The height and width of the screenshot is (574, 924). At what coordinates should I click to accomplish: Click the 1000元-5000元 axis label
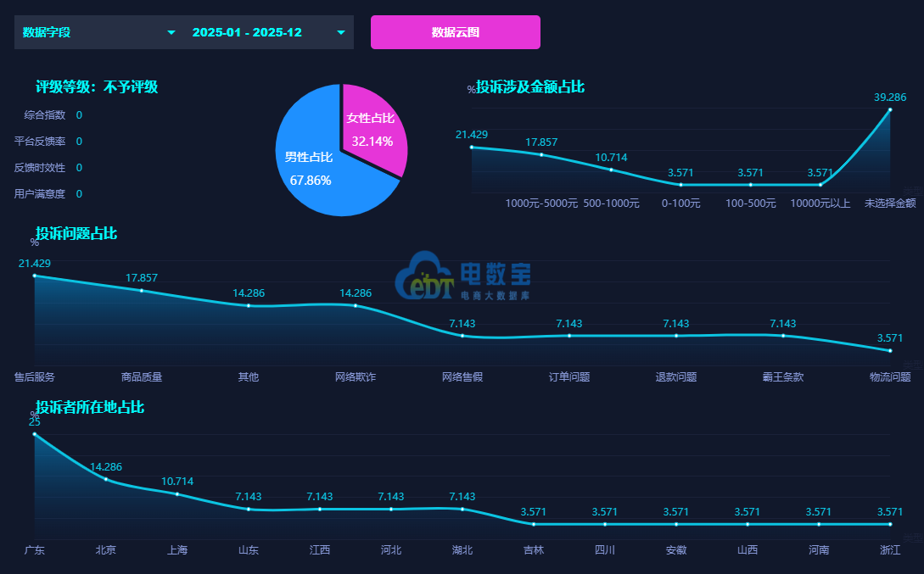[541, 203]
